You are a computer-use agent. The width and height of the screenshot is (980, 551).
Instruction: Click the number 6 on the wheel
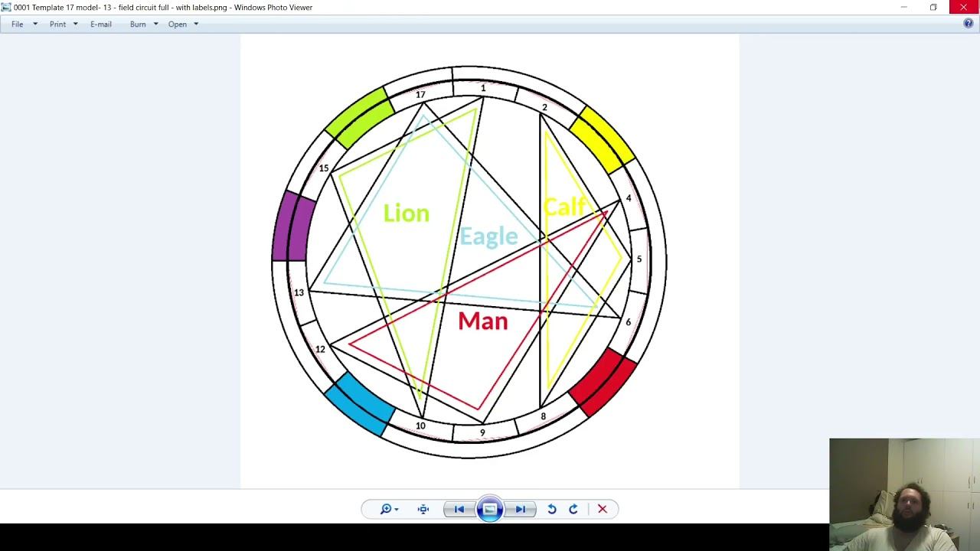(x=629, y=322)
